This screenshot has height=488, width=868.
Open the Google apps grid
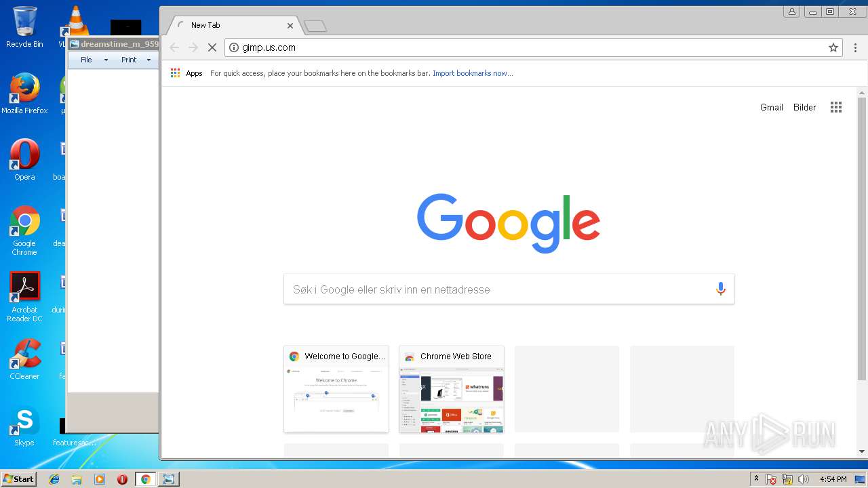836,107
